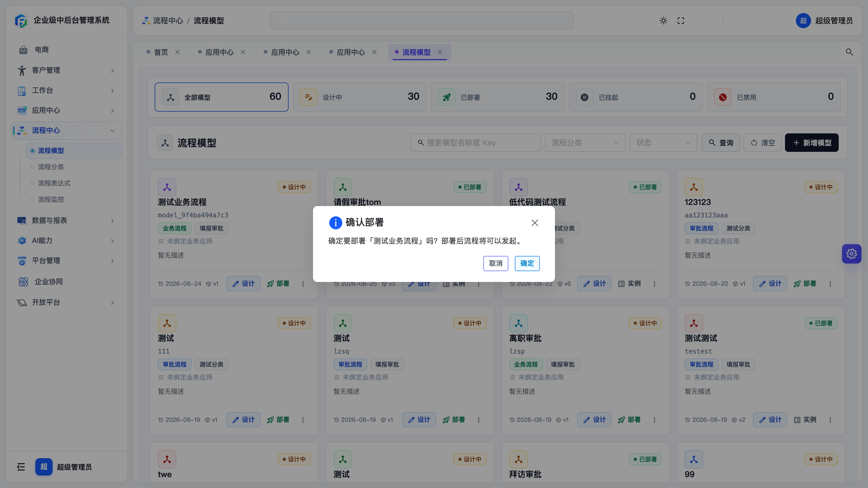
Task: Deploy 123123 model rocket icon
Action: [x=805, y=284]
